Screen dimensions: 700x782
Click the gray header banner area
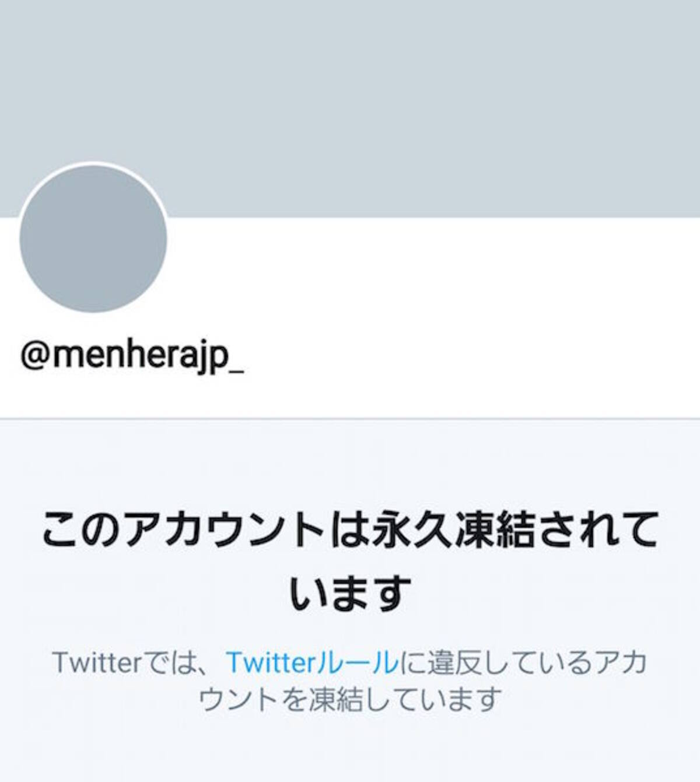pyautogui.click(x=350, y=108)
